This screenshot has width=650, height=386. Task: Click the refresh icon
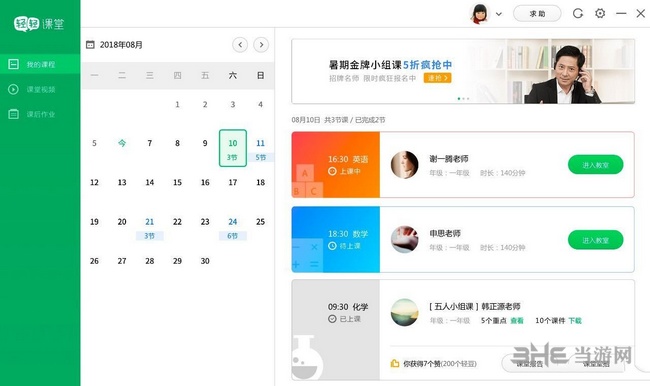pyautogui.click(x=578, y=14)
